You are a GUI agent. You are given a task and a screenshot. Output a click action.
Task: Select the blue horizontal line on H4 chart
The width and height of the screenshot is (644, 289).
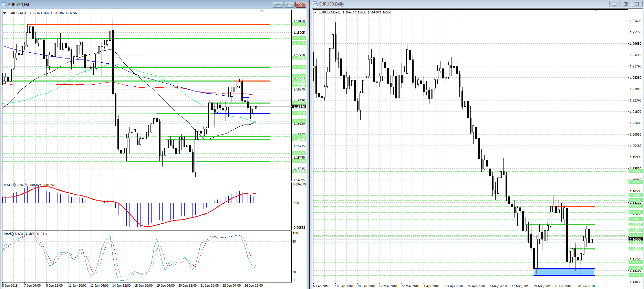(241, 113)
